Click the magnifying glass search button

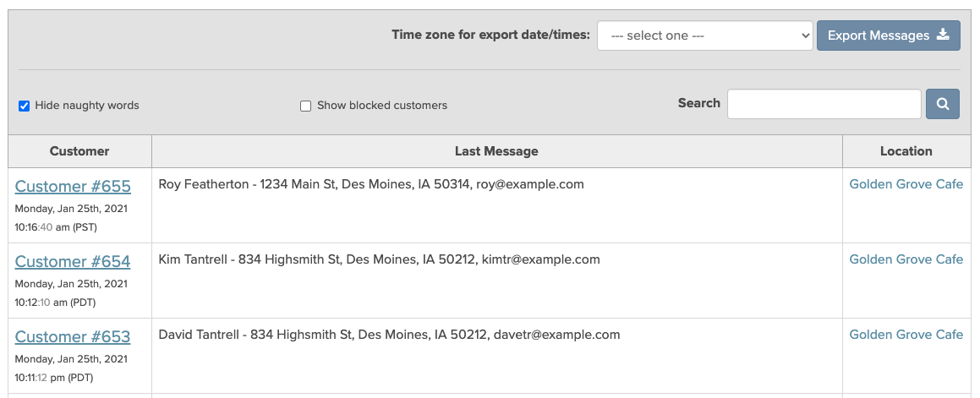click(942, 105)
